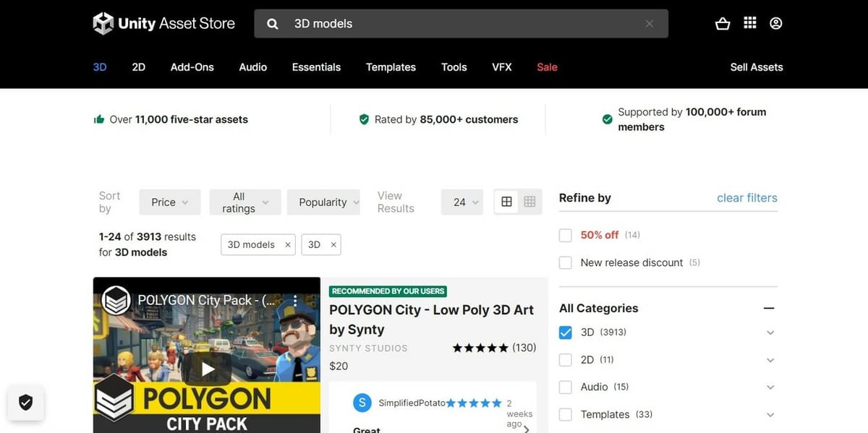This screenshot has width=868, height=433.
Task: Remove the 3D models filter tag
Action: [x=287, y=245]
